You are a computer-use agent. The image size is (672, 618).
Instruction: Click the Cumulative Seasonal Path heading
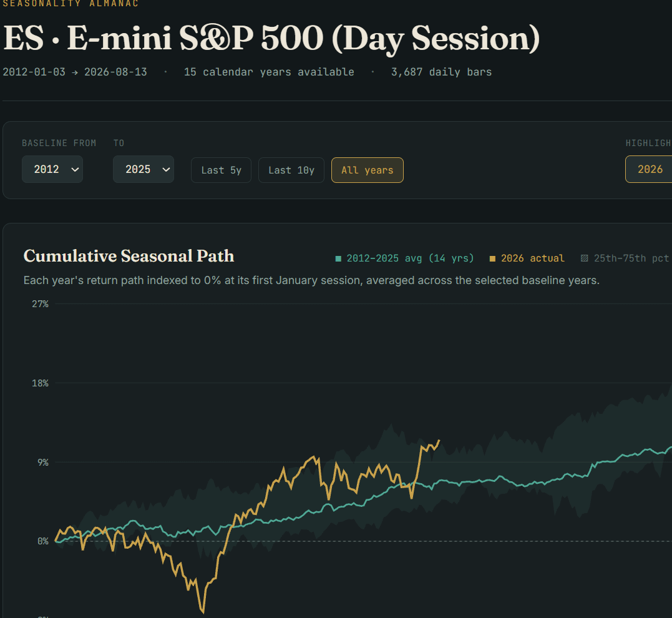pyautogui.click(x=129, y=256)
